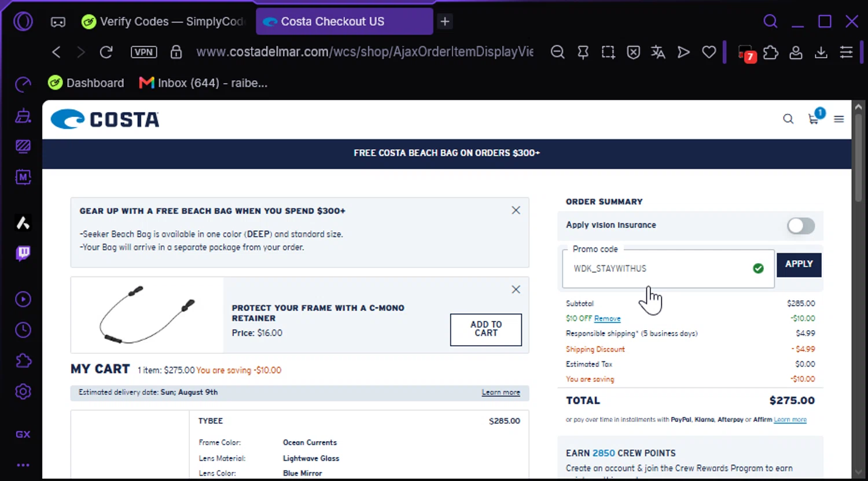Open GX Control speedometer in sidebar
Screen dimensions: 868x481
pos(23,85)
